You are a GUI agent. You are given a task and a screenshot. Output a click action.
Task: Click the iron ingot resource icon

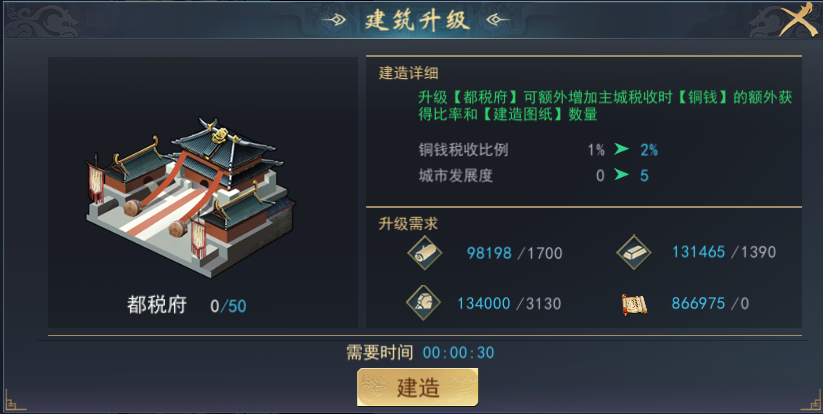pyautogui.click(x=634, y=252)
